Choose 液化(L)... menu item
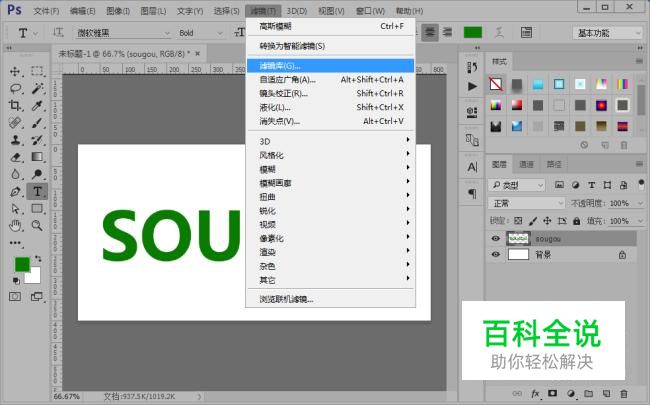Viewport: 650px width, 405px height. point(331,107)
